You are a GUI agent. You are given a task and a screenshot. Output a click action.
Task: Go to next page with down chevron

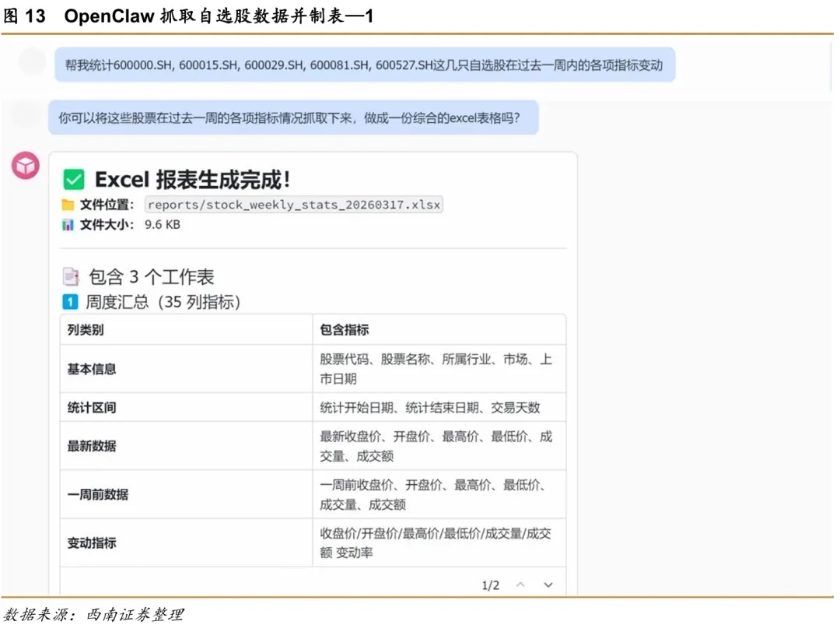[548, 585]
